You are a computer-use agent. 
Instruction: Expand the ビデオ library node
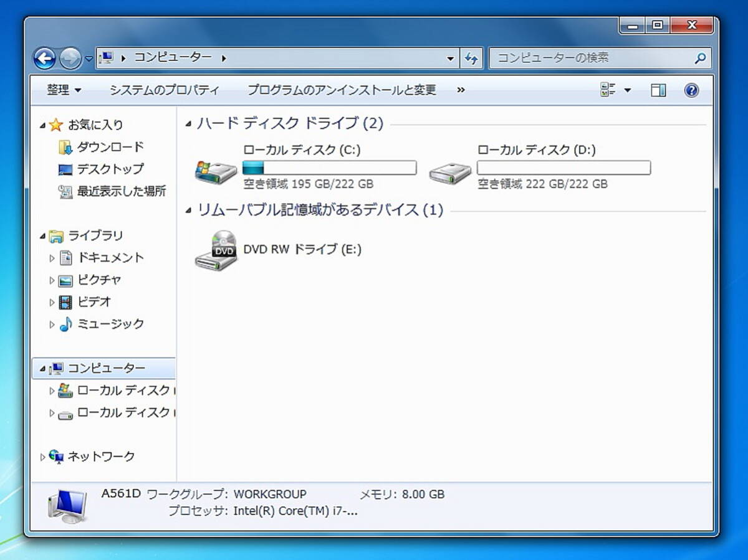(52, 302)
